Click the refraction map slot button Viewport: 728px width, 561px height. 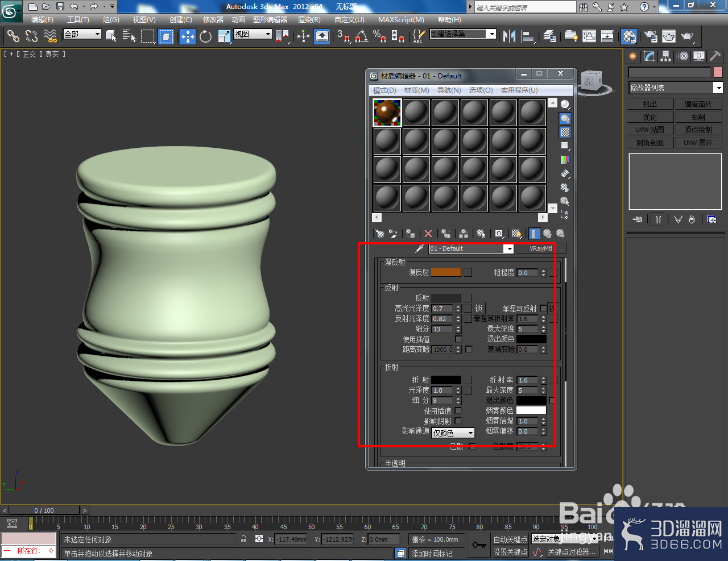point(468,380)
